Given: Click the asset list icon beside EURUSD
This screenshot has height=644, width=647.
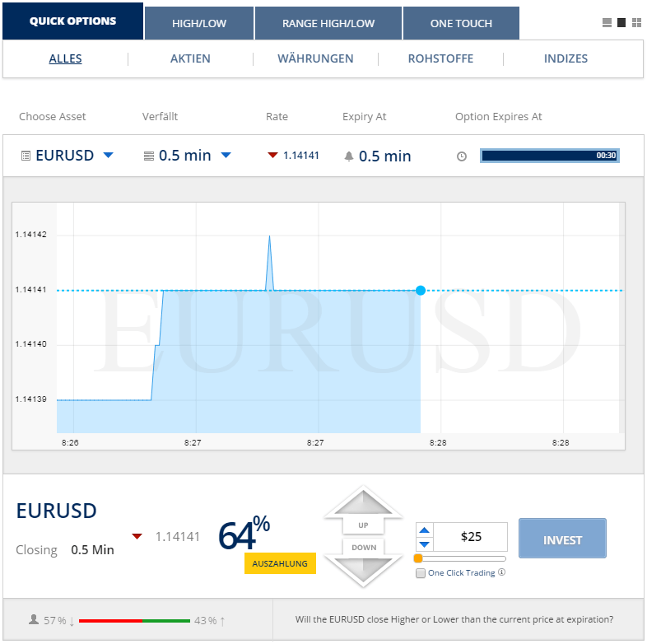Looking at the screenshot, I should tap(26, 156).
